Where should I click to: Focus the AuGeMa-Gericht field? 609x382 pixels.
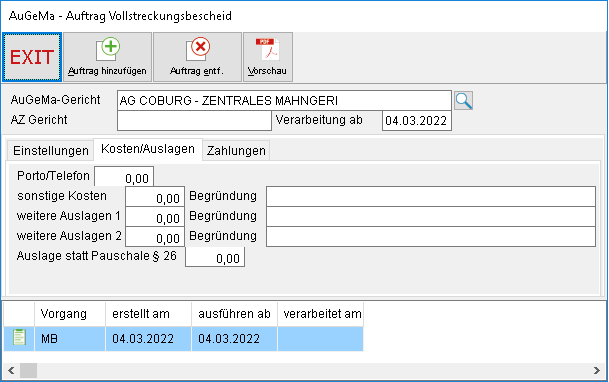click(284, 101)
